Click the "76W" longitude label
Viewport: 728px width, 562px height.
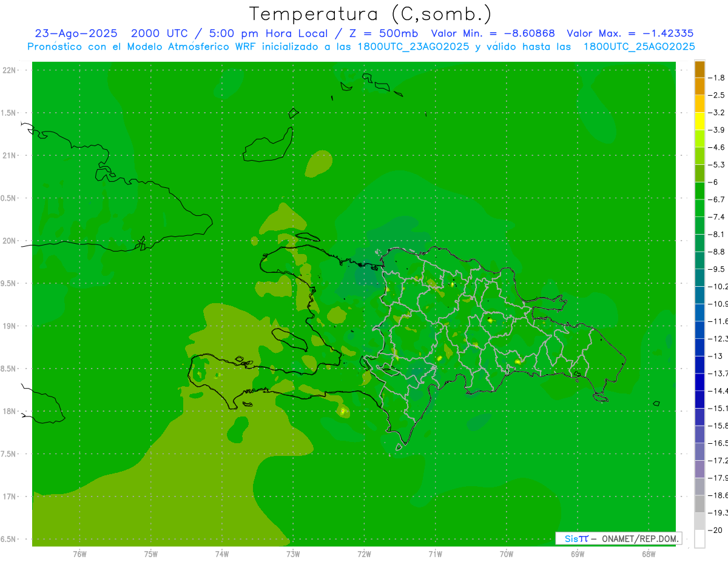pyautogui.click(x=79, y=554)
